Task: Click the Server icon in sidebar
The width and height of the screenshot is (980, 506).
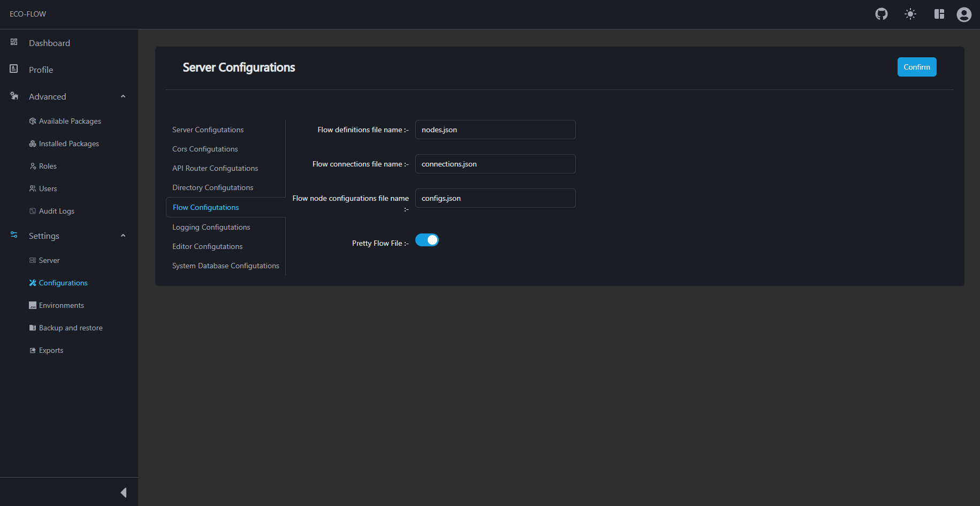Action: point(33,260)
